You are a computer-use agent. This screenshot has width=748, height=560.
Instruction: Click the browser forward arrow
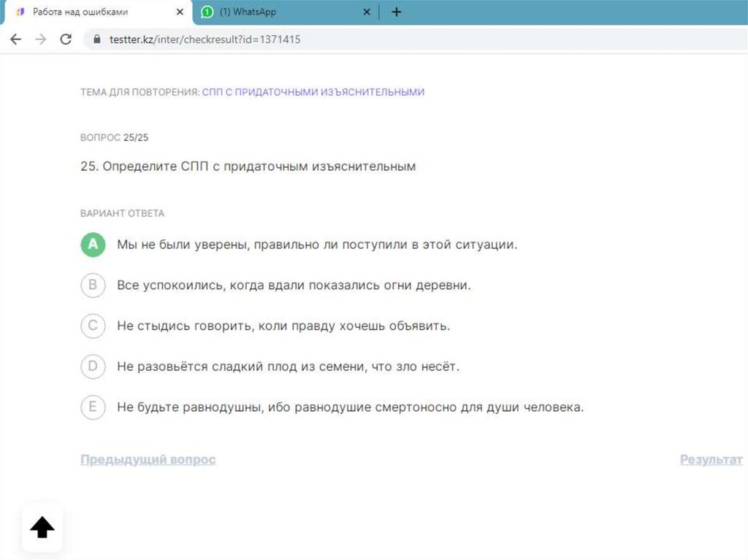[x=41, y=39]
